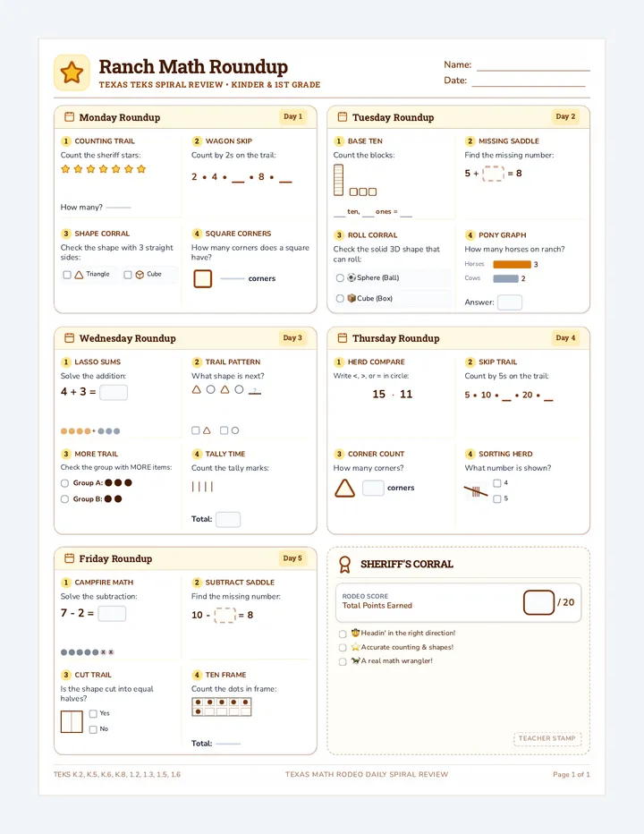Image resolution: width=644 pixels, height=834 pixels.
Task: Check the "A real math wrangler!" checkbox
Action: pos(343,661)
